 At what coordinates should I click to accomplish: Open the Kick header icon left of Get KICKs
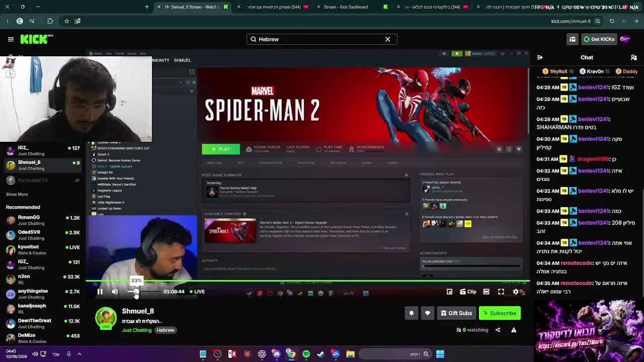tap(573, 39)
